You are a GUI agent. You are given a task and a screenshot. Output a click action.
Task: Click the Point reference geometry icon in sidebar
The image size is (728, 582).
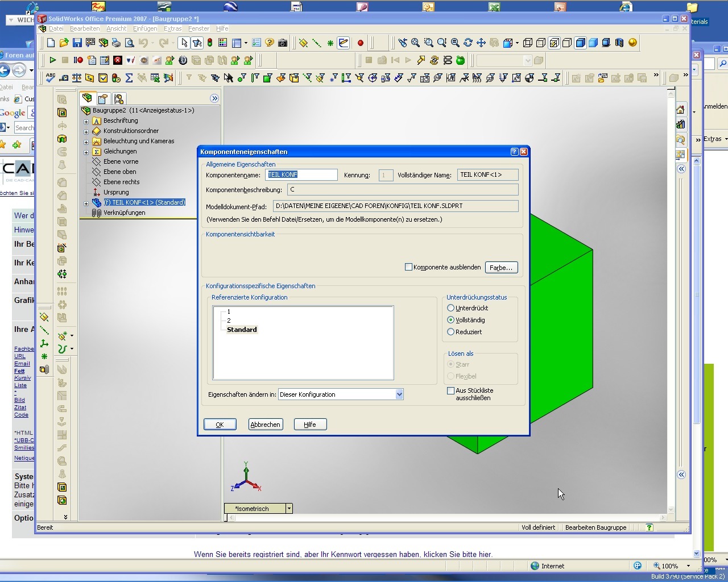44,356
